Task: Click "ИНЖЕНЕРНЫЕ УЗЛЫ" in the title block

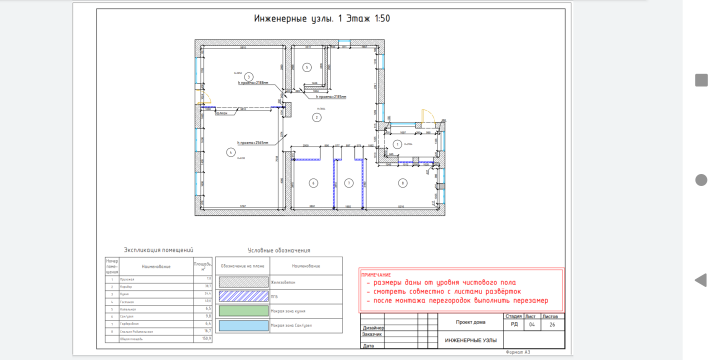Action: 470,340
